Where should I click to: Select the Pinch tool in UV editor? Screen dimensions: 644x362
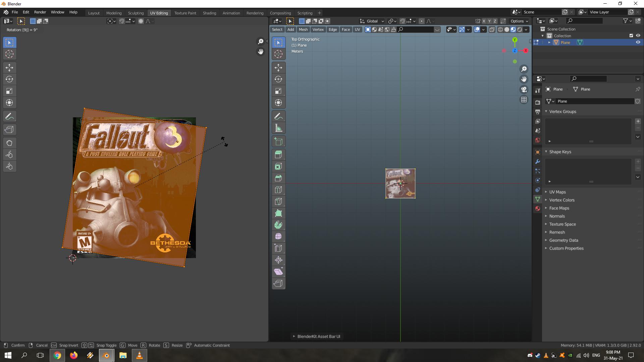pos(9,167)
